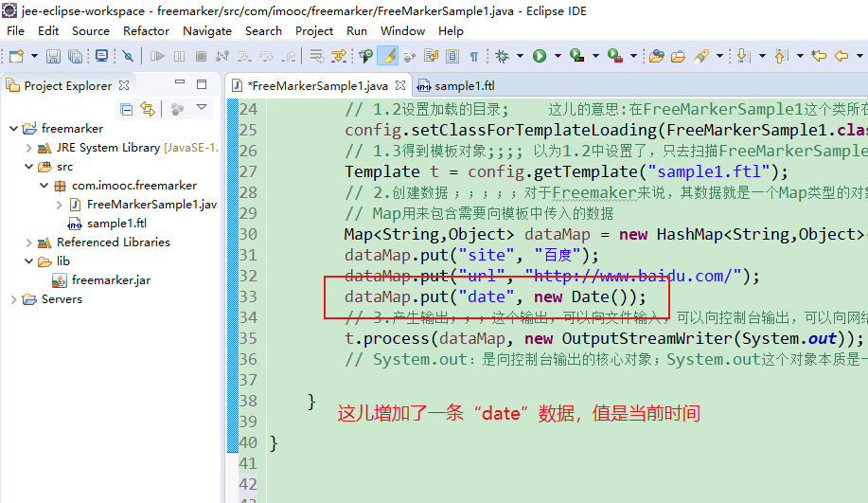Click the Back navigation arrow icon
Viewport: 868px width, 503px height.
pyautogui.click(x=841, y=56)
